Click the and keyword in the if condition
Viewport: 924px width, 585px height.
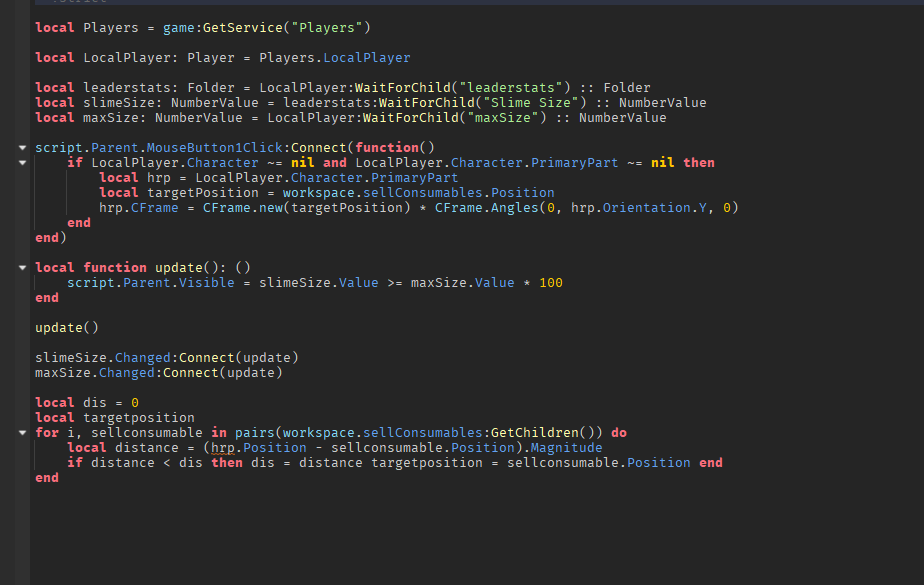[335, 163]
